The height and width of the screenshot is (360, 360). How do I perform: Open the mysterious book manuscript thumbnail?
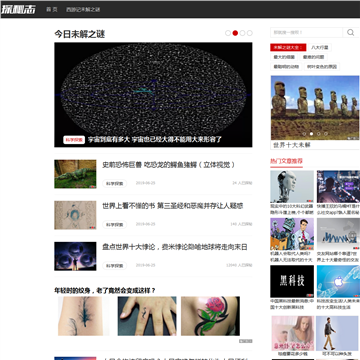[x=75, y=215]
